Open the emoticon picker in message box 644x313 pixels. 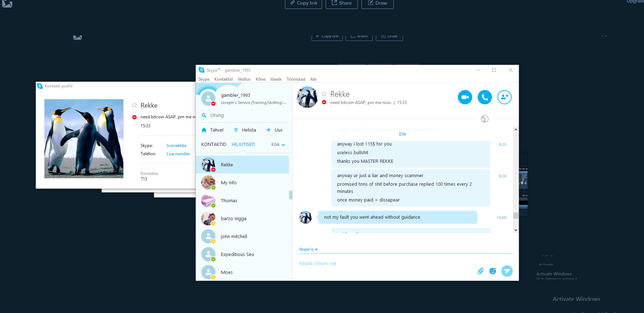493,271
